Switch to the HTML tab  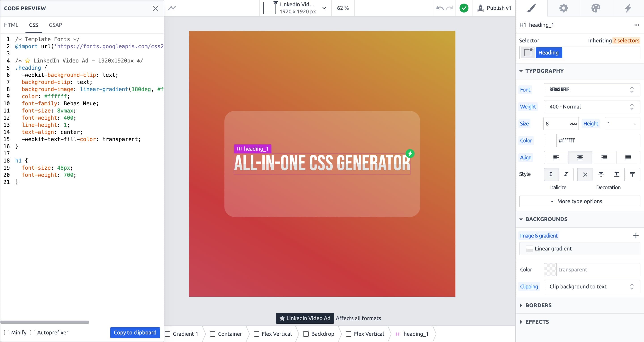(x=11, y=25)
